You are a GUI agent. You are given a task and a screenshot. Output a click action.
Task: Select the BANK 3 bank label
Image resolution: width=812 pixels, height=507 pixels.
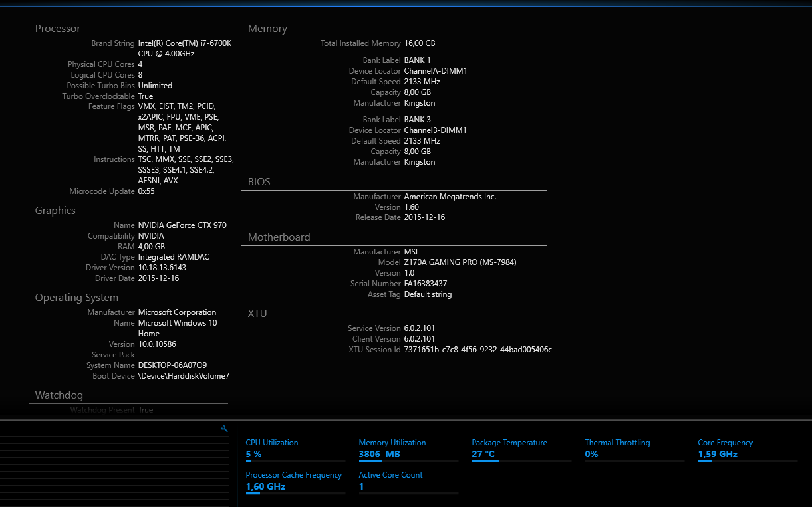coord(418,120)
